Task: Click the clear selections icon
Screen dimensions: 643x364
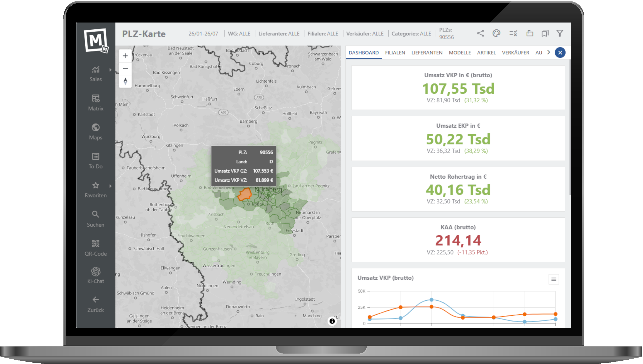Action: point(513,33)
